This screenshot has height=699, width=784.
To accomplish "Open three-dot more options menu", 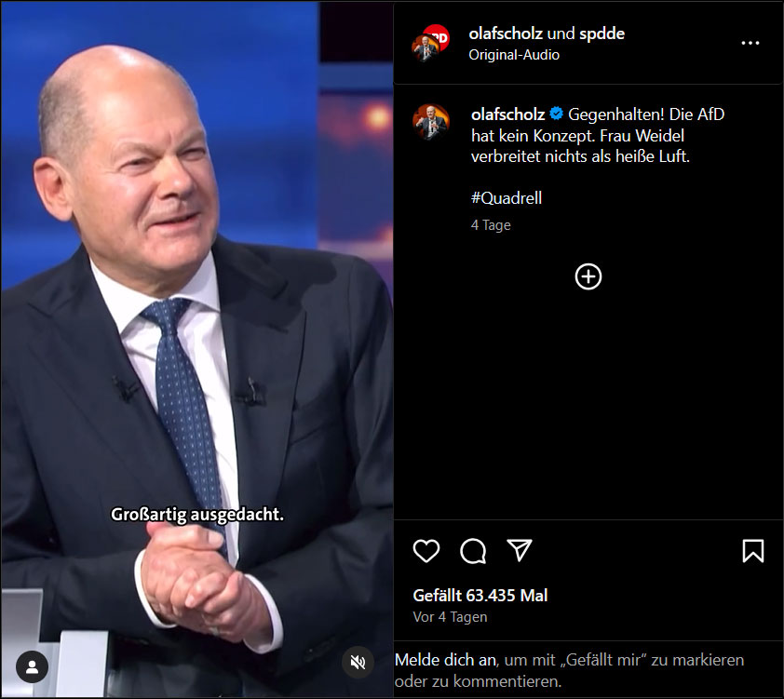I will click(750, 43).
